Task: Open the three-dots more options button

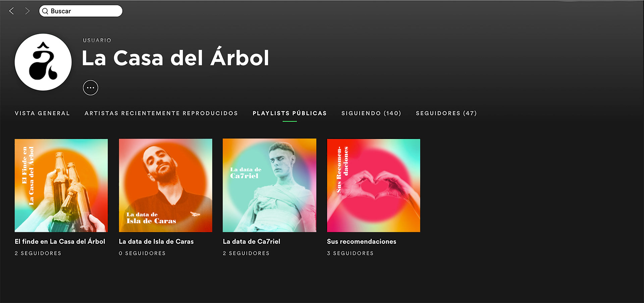Action: pyautogui.click(x=91, y=88)
